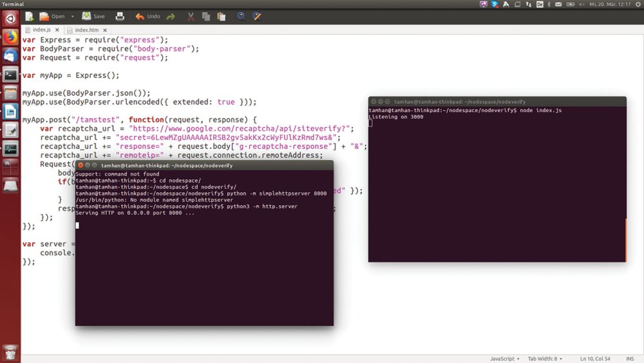Save the current file

coord(93,17)
